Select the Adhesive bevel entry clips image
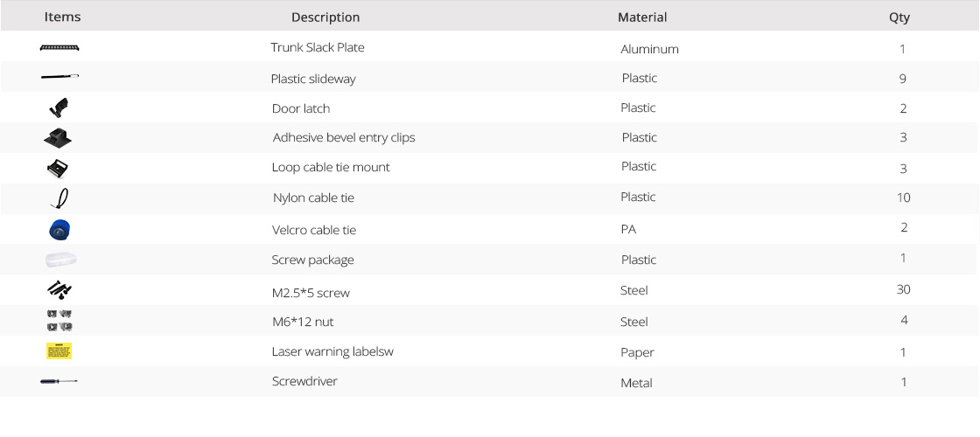This screenshot has height=437, width=980. point(58,138)
